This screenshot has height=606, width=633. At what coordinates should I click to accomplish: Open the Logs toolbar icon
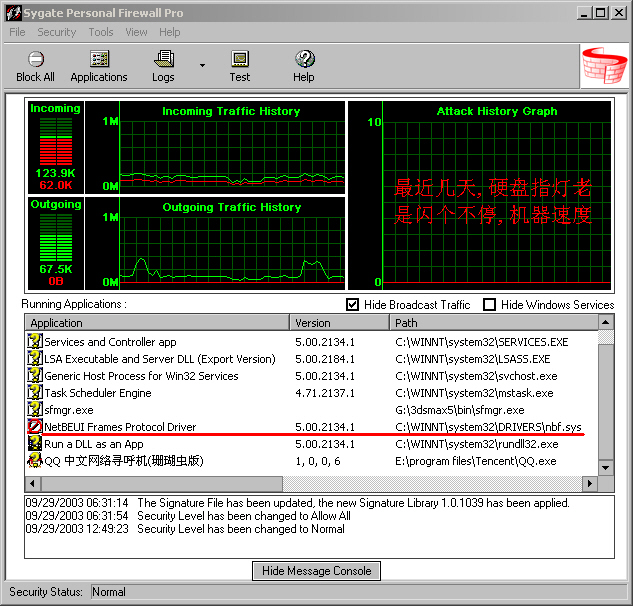click(163, 59)
